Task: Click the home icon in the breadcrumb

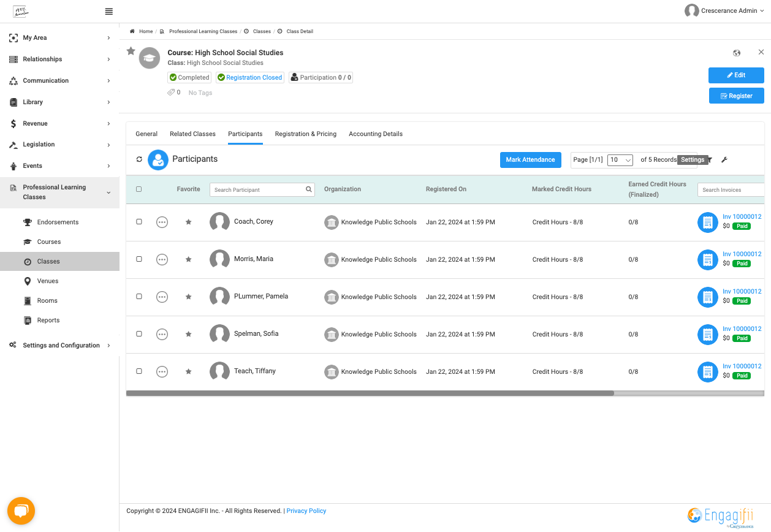Action: click(x=132, y=31)
